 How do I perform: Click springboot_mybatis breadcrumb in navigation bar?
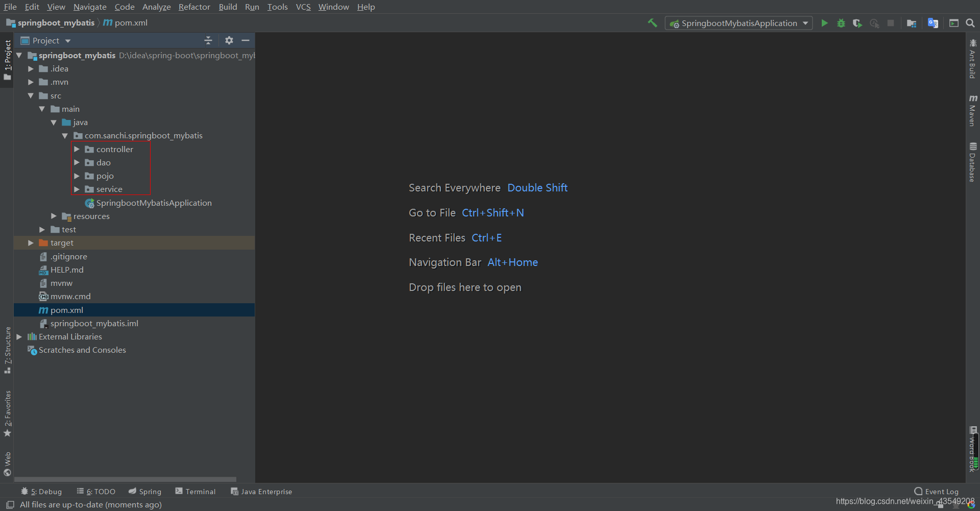(56, 22)
